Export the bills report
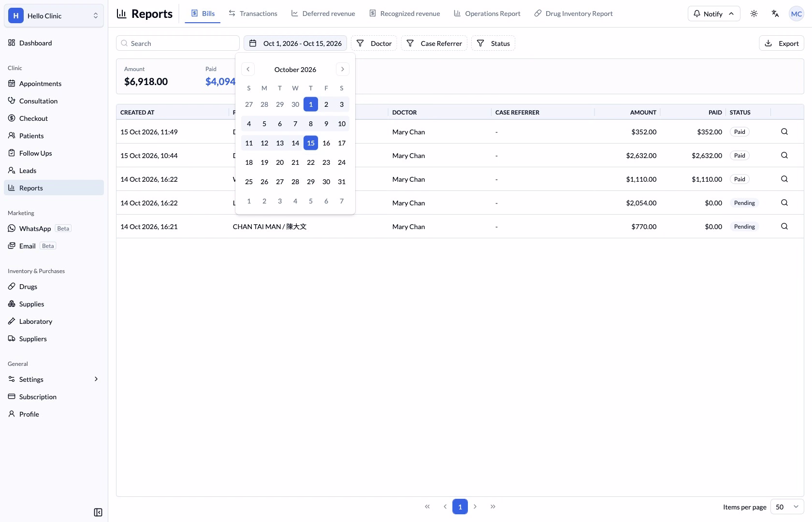The width and height of the screenshot is (812, 522). click(782, 43)
